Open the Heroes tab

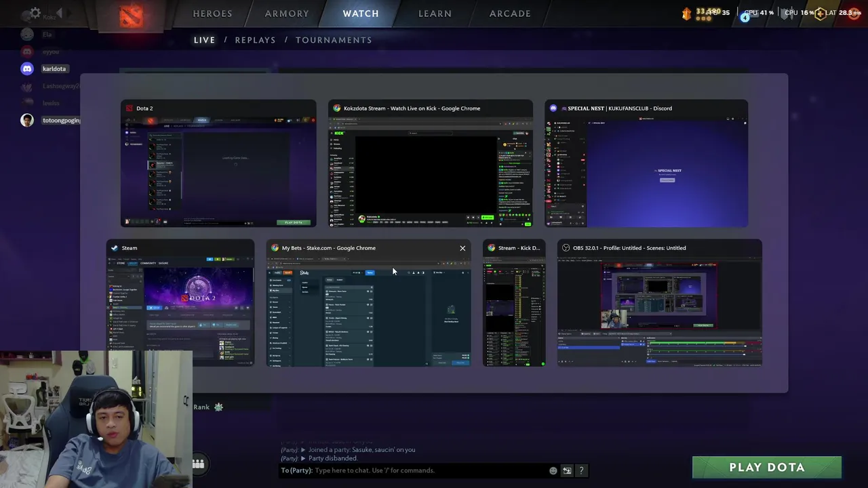coord(212,14)
